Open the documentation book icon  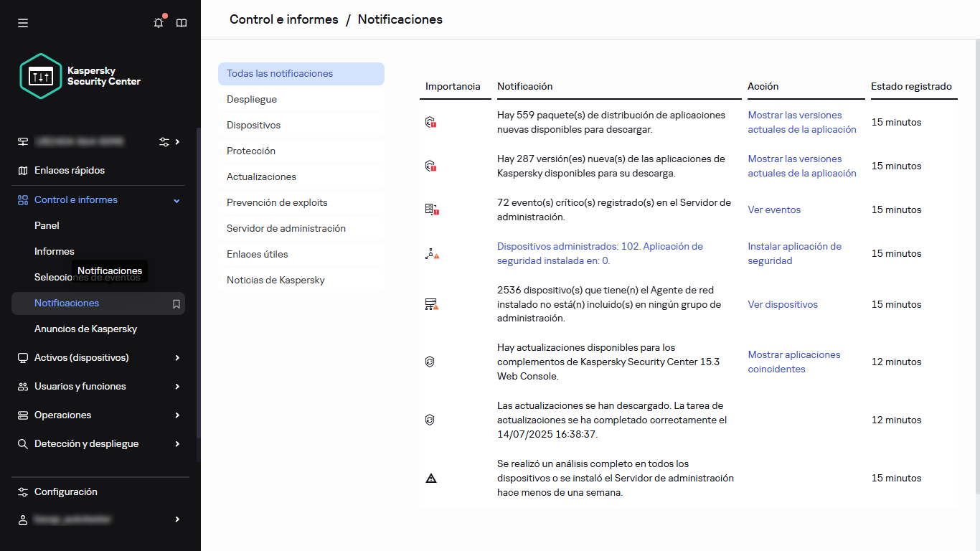coord(182,23)
